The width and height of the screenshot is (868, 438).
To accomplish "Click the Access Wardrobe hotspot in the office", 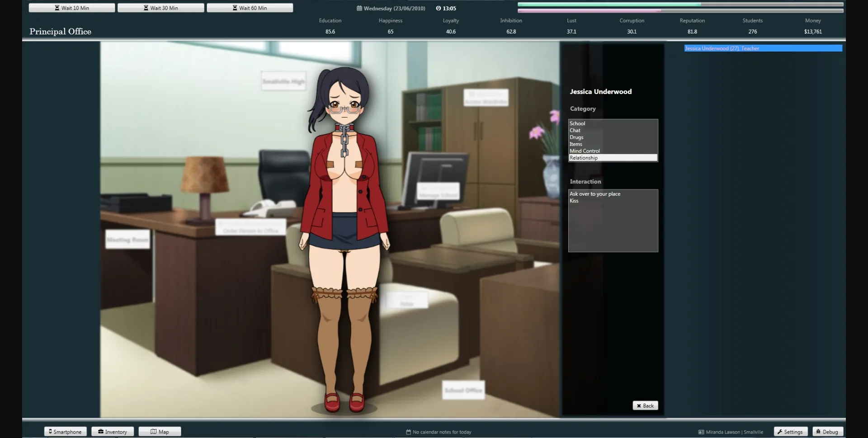I will 486,96.
